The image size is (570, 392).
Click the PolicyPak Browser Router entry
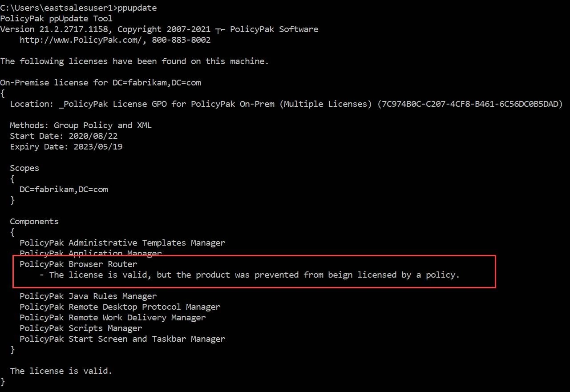[78, 264]
